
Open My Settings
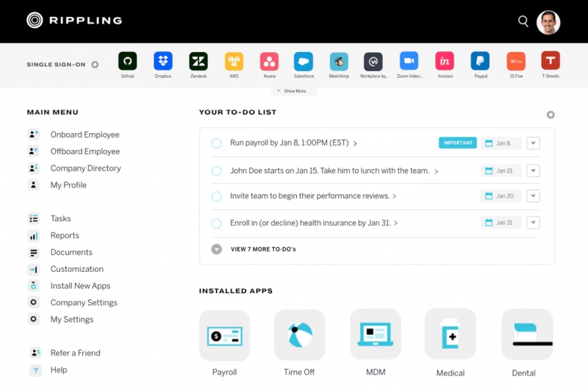tap(61, 320)
